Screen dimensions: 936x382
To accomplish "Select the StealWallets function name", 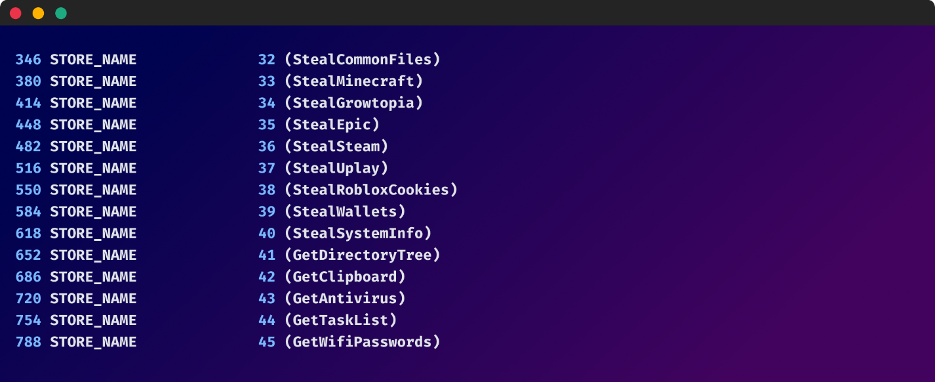I will click(x=345, y=211).
